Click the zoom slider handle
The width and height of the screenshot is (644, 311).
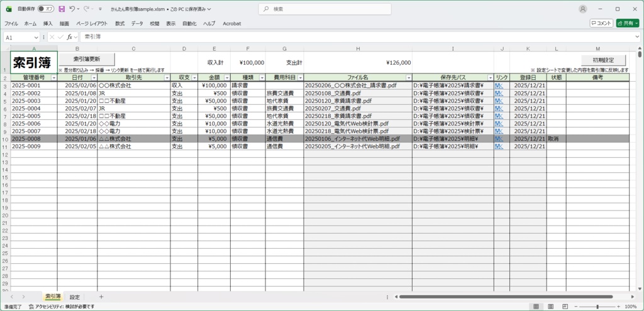597,307
